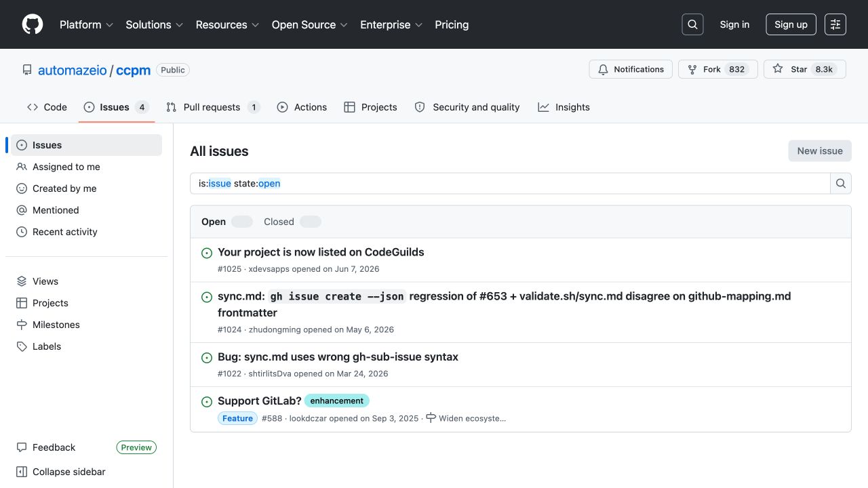Click the Security shield icon in repo nav

coord(420,107)
